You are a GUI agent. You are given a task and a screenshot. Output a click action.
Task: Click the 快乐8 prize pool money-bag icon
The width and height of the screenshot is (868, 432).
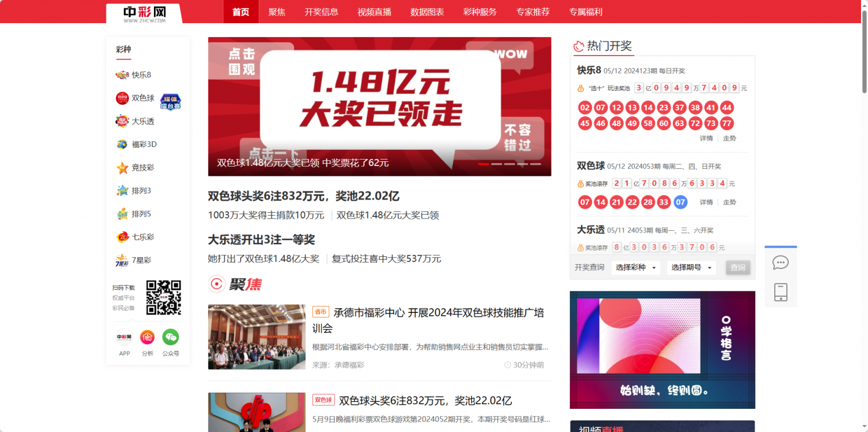[x=581, y=88]
